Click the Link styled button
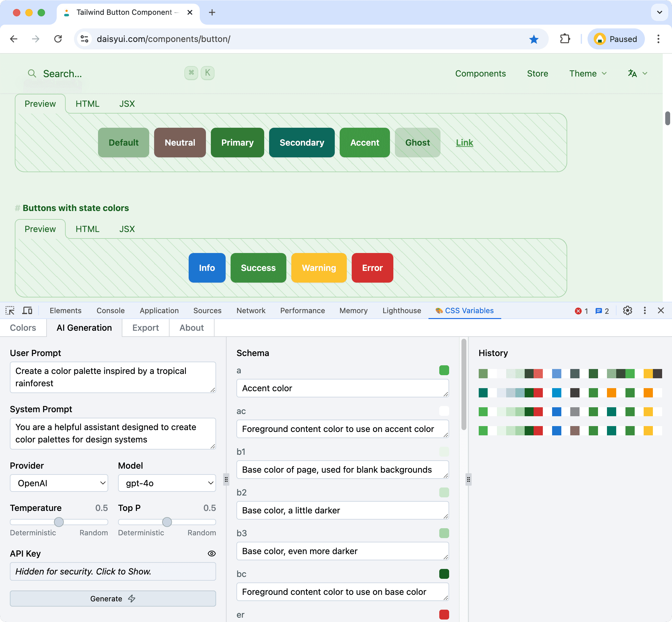 tap(464, 142)
